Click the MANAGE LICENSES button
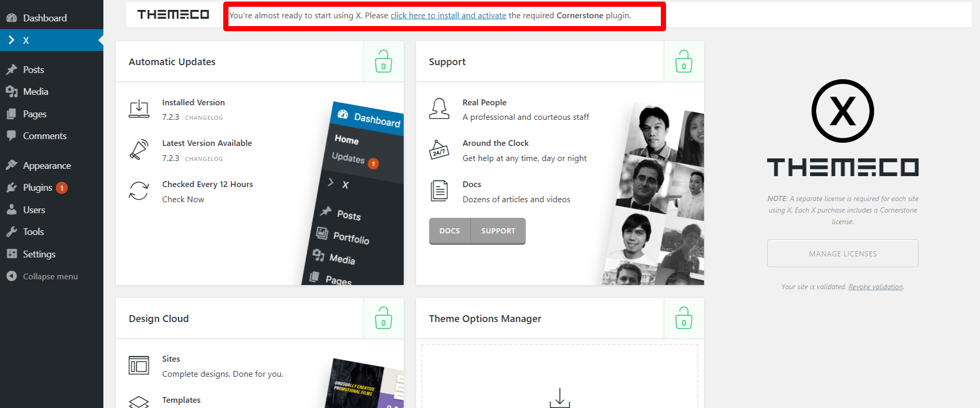 click(842, 253)
